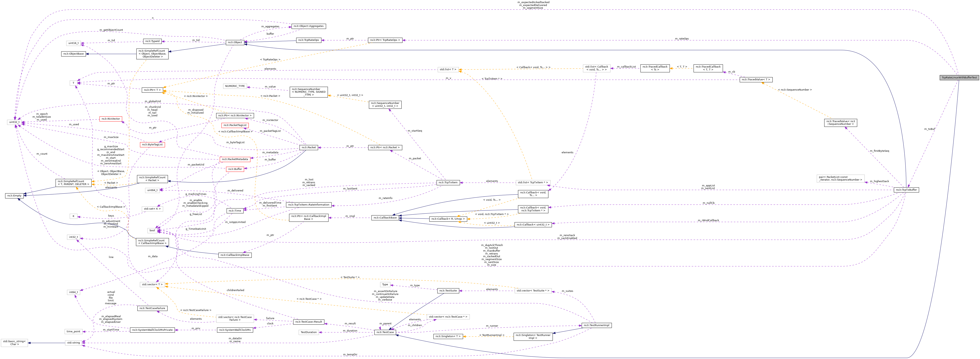Open ns3::TracedCallback< T, T > node
The height and width of the screenshot is (359, 980).
click(x=708, y=68)
